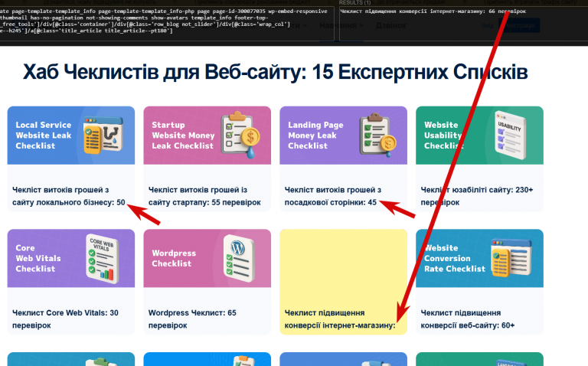Open link 'Чеклист Core Web Vitals: 30 перевірок'
This screenshot has height=366, width=588.
[65, 319]
